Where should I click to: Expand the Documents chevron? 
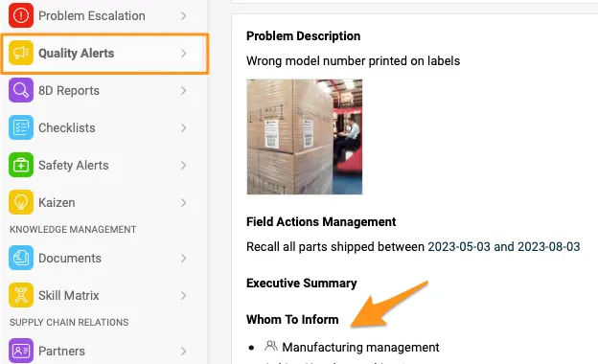coord(183,258)
